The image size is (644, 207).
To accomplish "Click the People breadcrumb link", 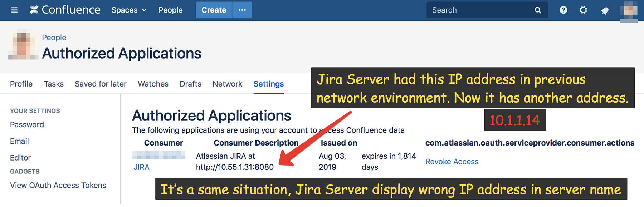I will (54, 38).
